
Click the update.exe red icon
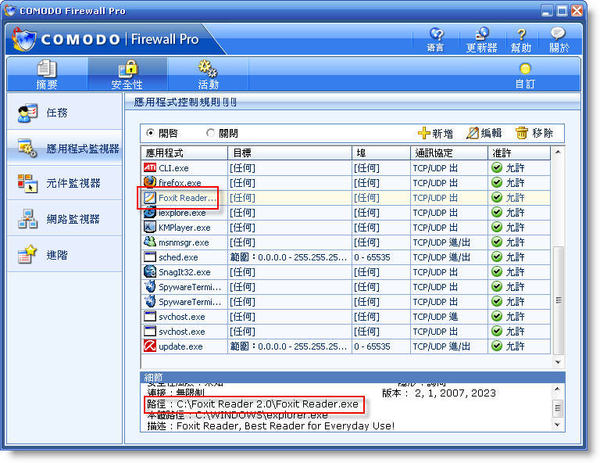150,346
